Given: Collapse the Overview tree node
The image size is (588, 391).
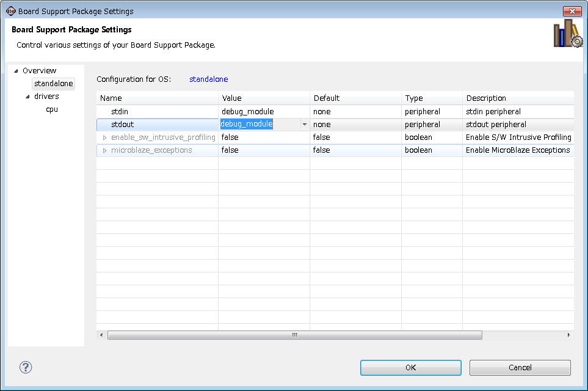Looking at the screenshot, I should point(16,71).
